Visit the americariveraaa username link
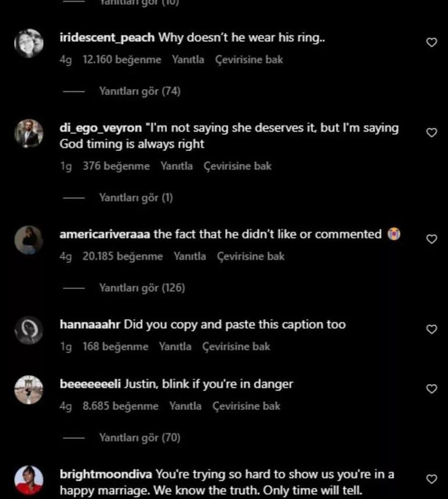Image resolution: width=448 pixels, height=499 pixels. (x=105, y=234)
